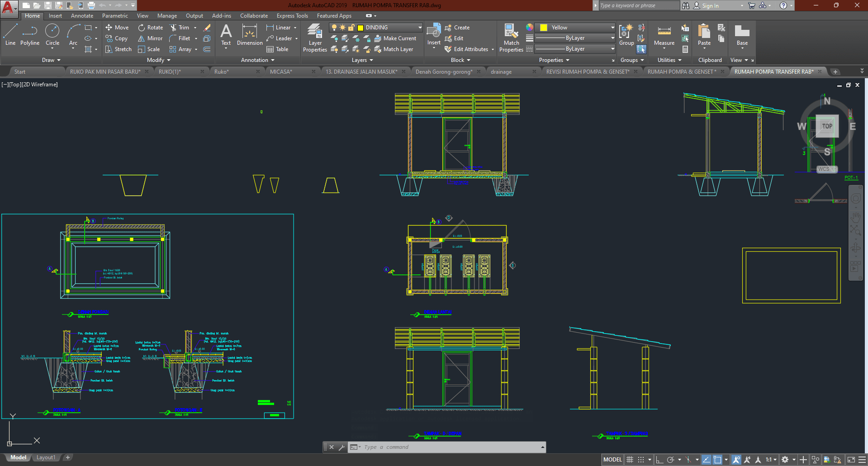
Task: Switch to the MICASA* drawing tab
Action: tap(281, 72)
